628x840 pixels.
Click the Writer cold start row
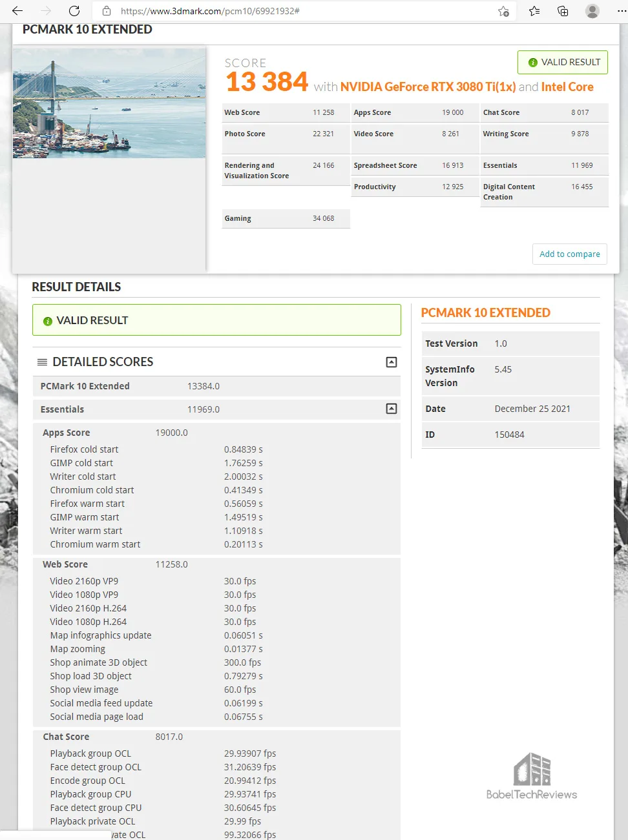click(216, 476)
